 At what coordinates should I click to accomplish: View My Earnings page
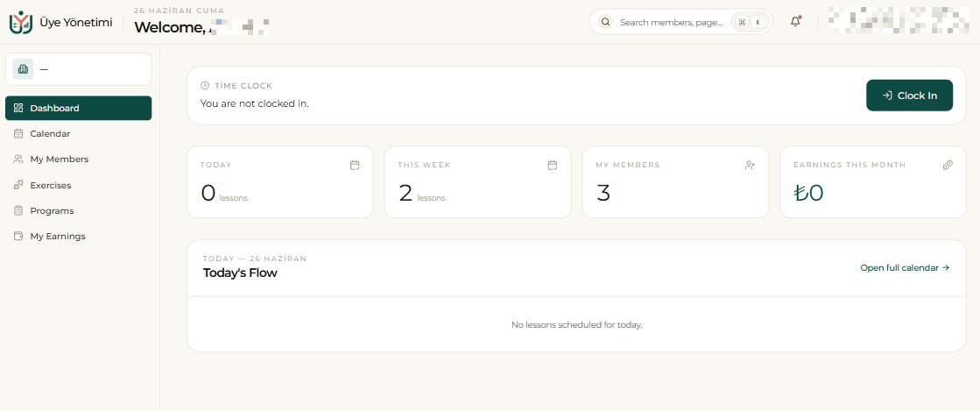point(78,237)
